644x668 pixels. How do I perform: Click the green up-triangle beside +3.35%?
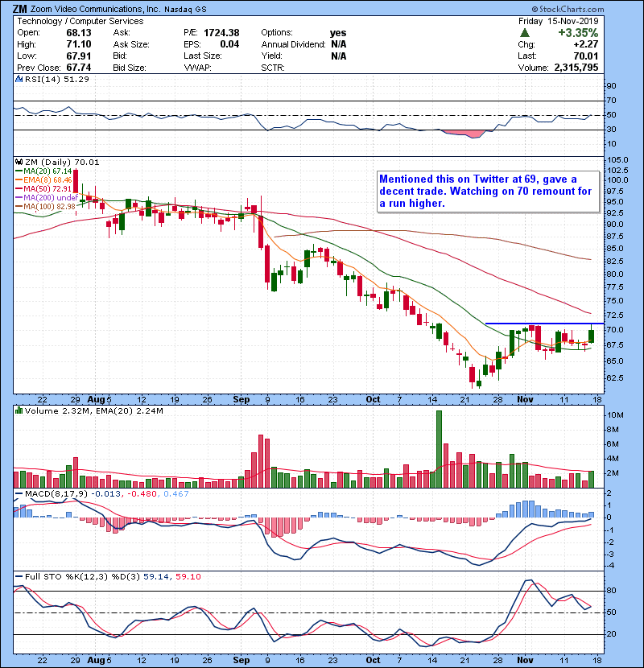525,33
